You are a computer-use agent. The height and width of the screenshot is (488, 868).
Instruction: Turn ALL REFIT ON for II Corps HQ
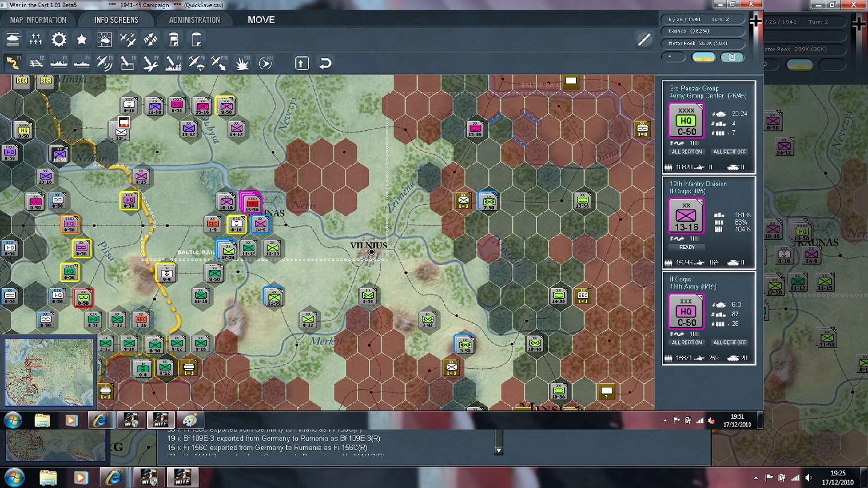(687, 342)
